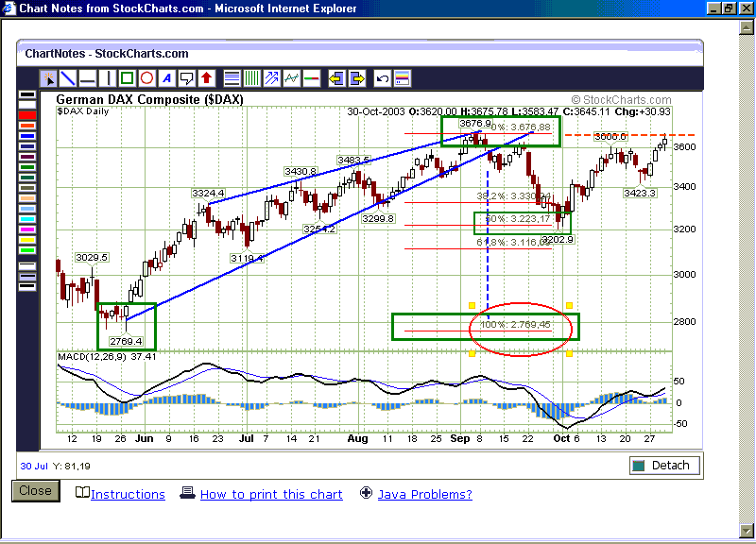Select the red ellipse shape tool
The width and height of the screenshot is (756, 544).
[x=146, y=78]
